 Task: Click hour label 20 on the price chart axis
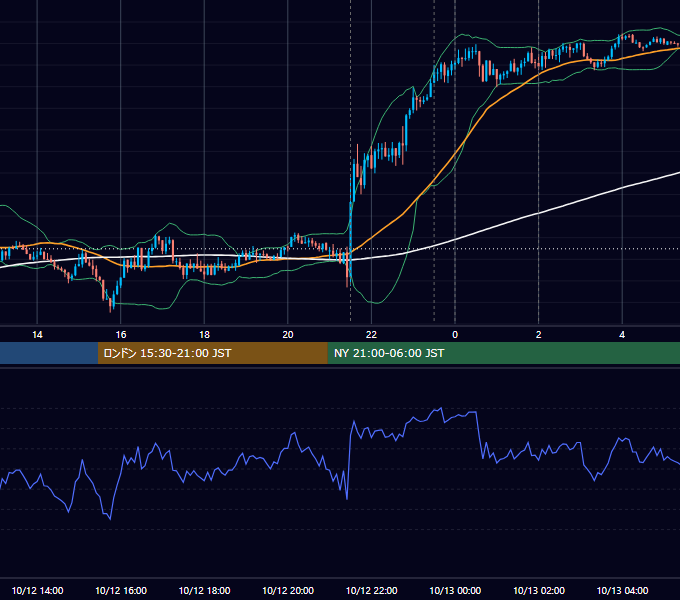pyautogui.click(x=288, y=335)
